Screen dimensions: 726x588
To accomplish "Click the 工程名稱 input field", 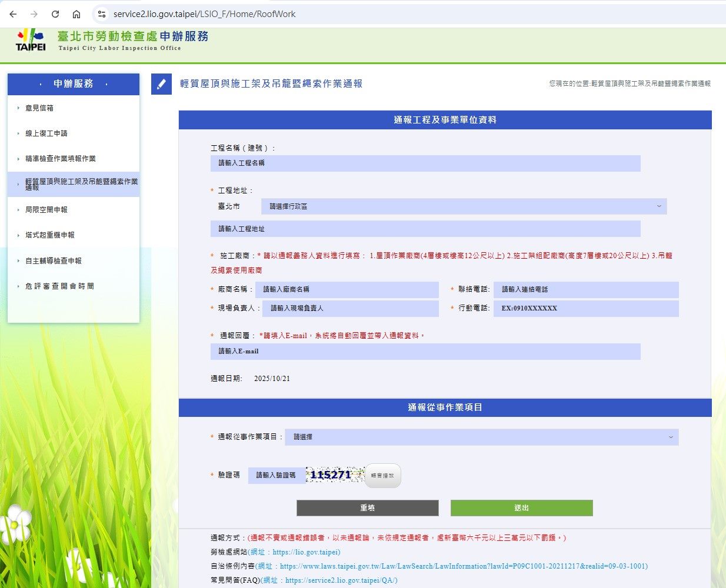I will point(425,163).
